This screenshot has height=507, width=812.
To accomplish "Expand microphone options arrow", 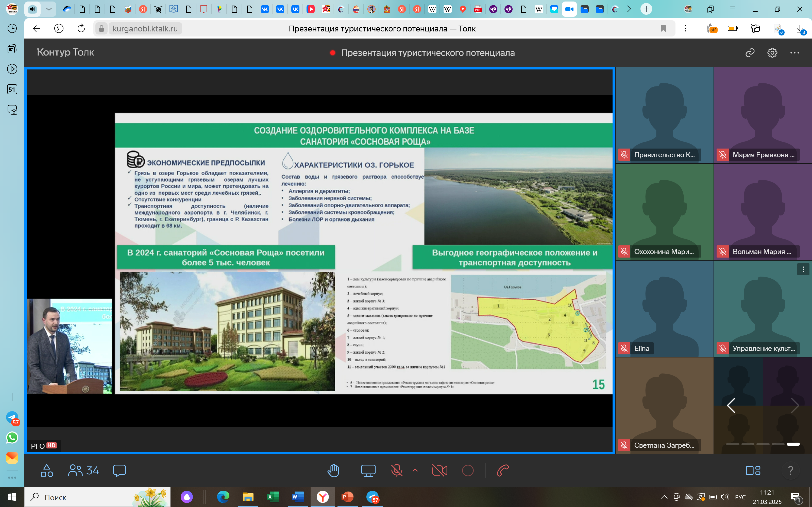I will pyautogui.click(x=415, y=470).
